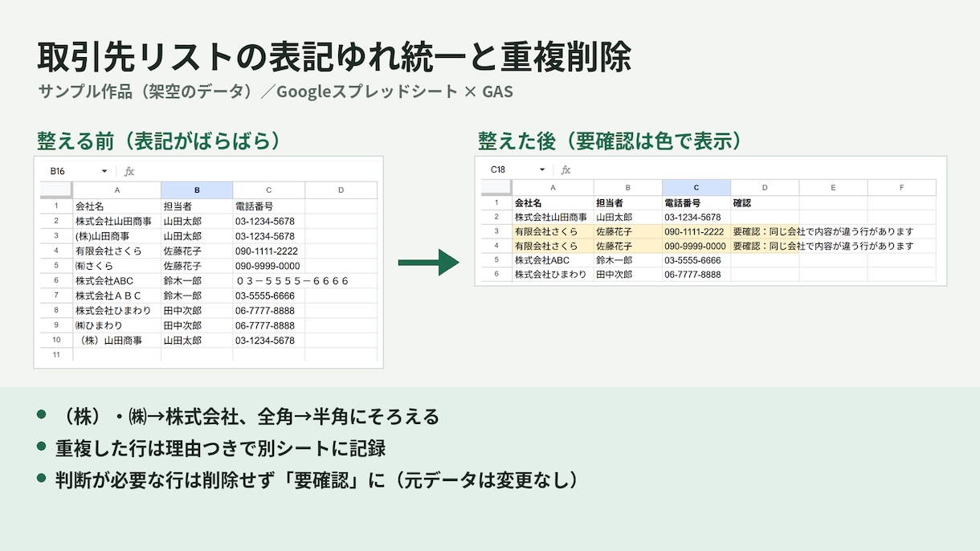The image size is (980, 551).
Task: Select row 3 header in the after sheet
Action: point(496,231)
